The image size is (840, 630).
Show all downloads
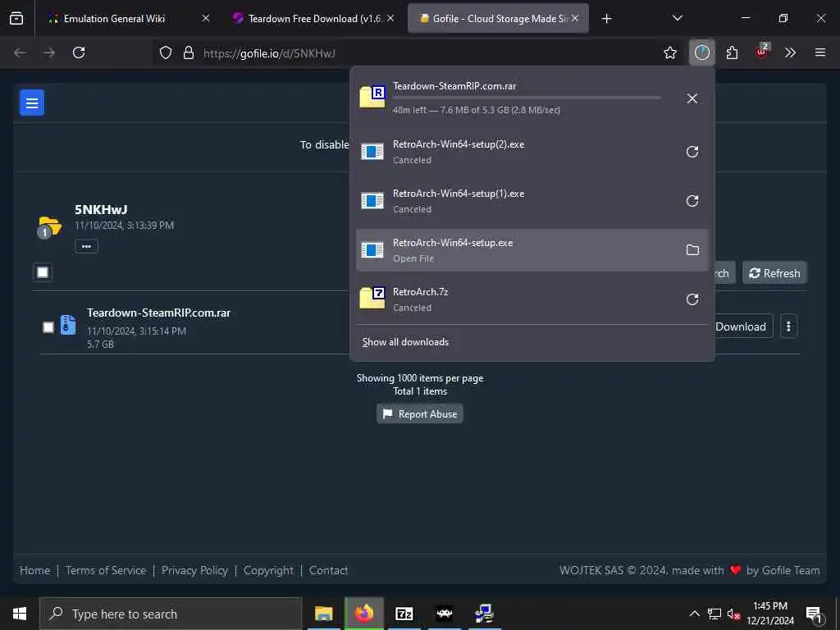coord(405,342)
